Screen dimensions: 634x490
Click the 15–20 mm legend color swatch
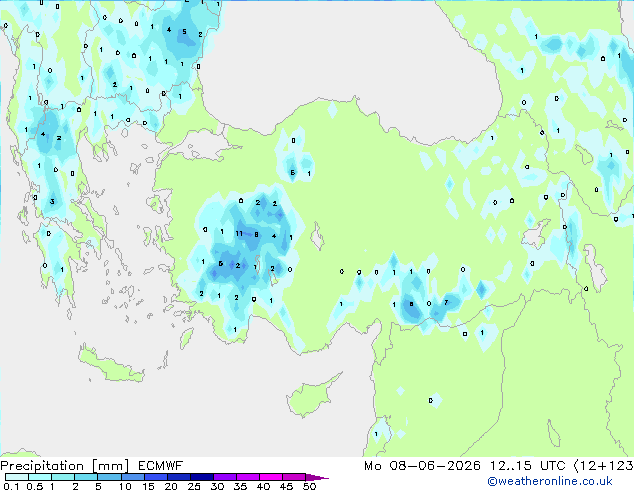coord(156,477)
